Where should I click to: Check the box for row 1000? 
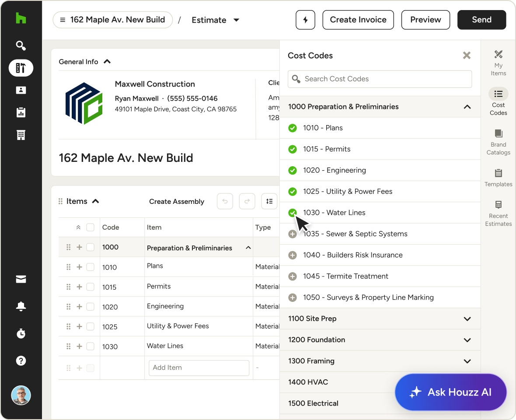click(90, 247)
